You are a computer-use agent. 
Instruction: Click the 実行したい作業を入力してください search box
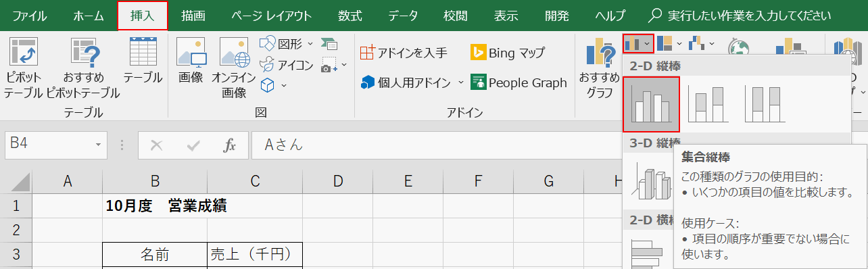pos(740,16)
